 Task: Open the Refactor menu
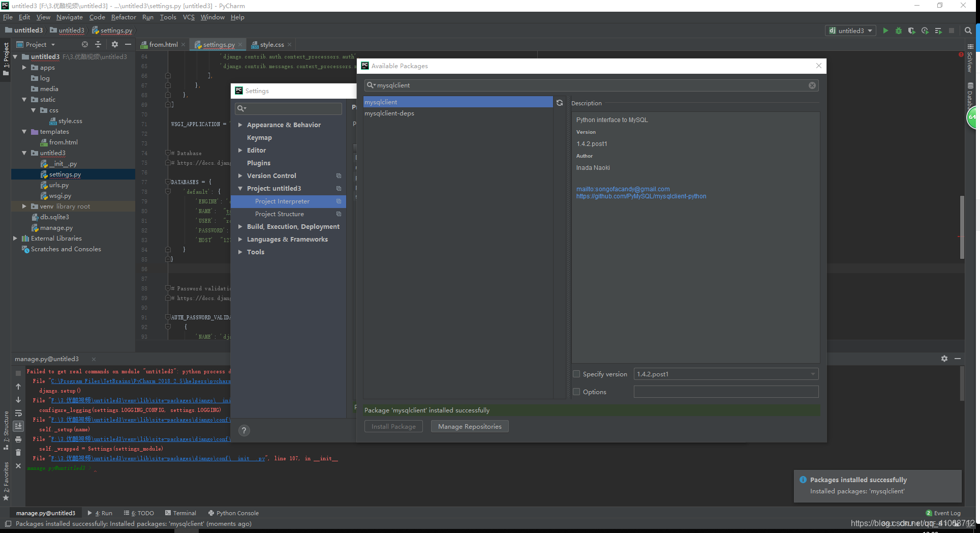tap(124, 17)
